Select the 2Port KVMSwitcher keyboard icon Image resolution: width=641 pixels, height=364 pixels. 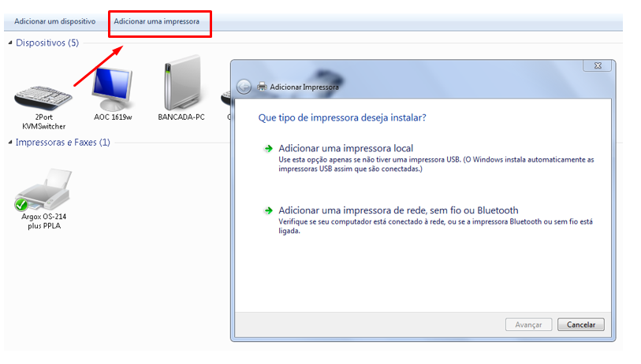point(43,98)
